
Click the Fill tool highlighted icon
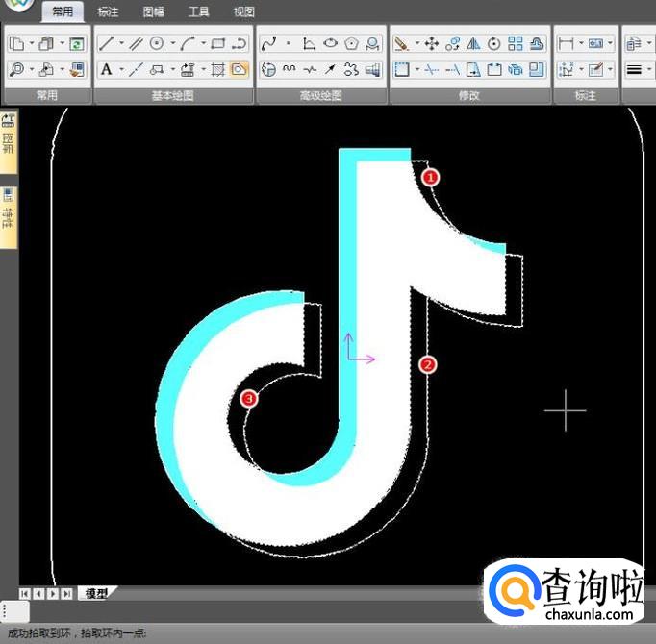pyautogui.click(x=240, y=69)
